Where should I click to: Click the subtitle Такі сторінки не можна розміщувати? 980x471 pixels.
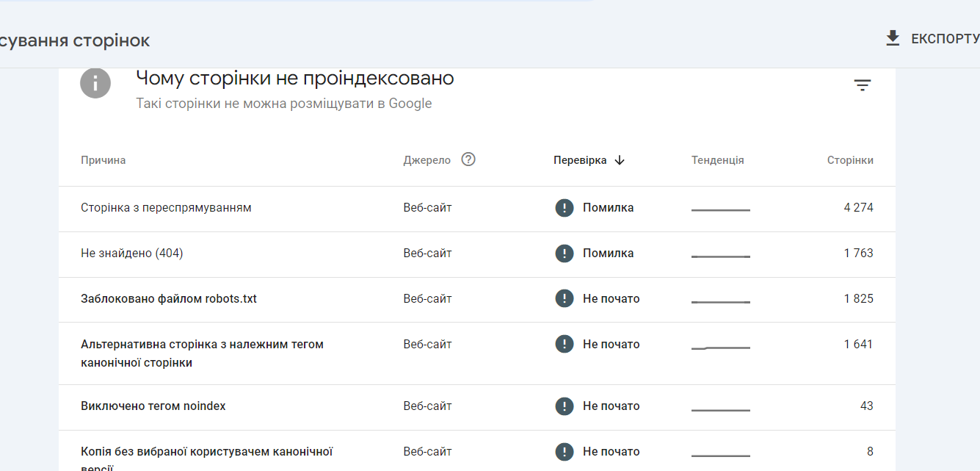point(283,104)
